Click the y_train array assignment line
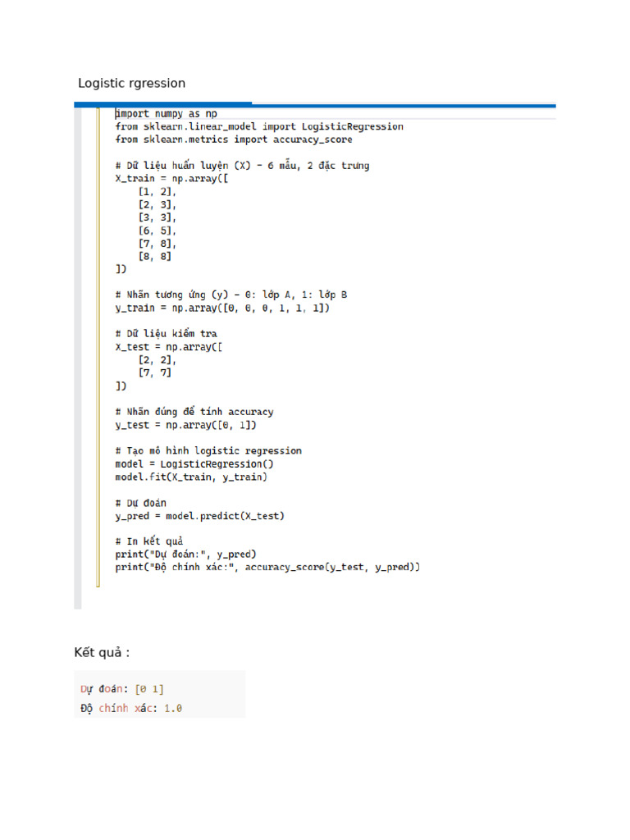Viewport: 630px width, 840px height. pyautogui.click(x=222, y=308)
